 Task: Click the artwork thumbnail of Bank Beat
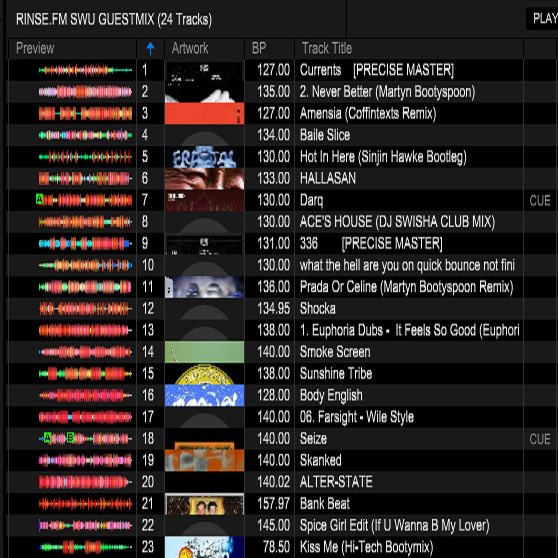coord(205,504)
